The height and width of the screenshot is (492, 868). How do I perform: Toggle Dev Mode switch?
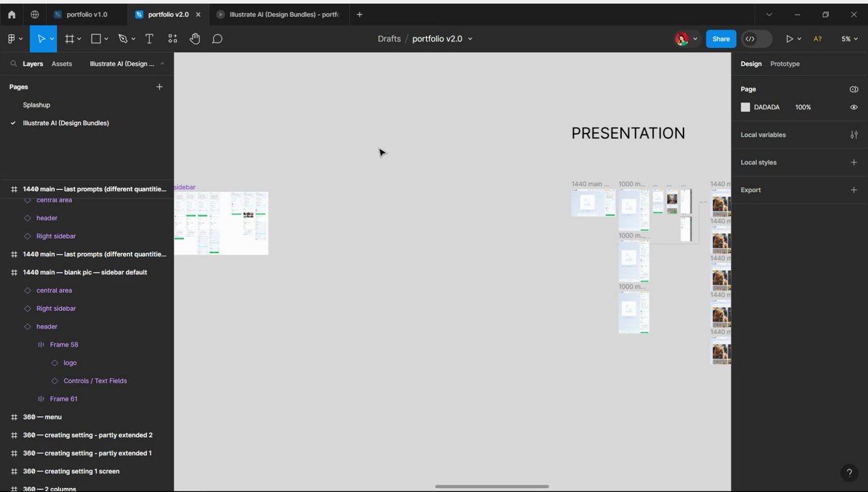coord(757,39)
